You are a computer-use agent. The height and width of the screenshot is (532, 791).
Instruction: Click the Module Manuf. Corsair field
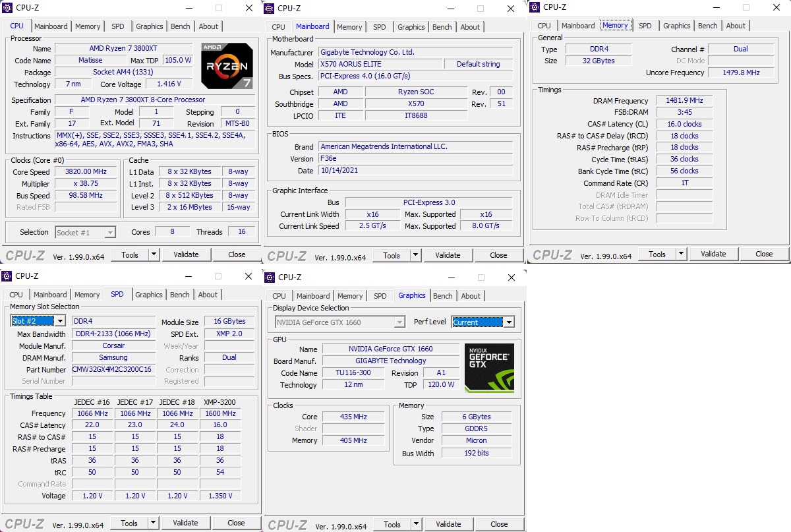[113, 345]
